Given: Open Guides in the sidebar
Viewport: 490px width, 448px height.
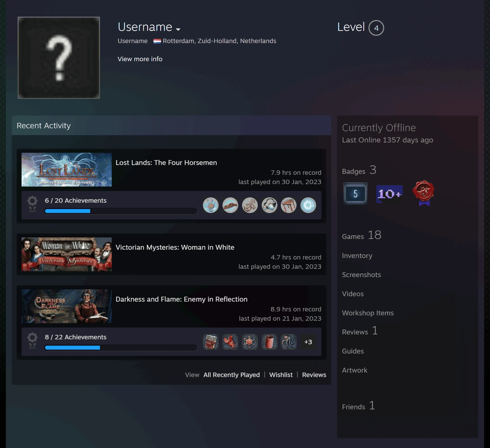Looking at the screenshot, I should click(353, 351).
